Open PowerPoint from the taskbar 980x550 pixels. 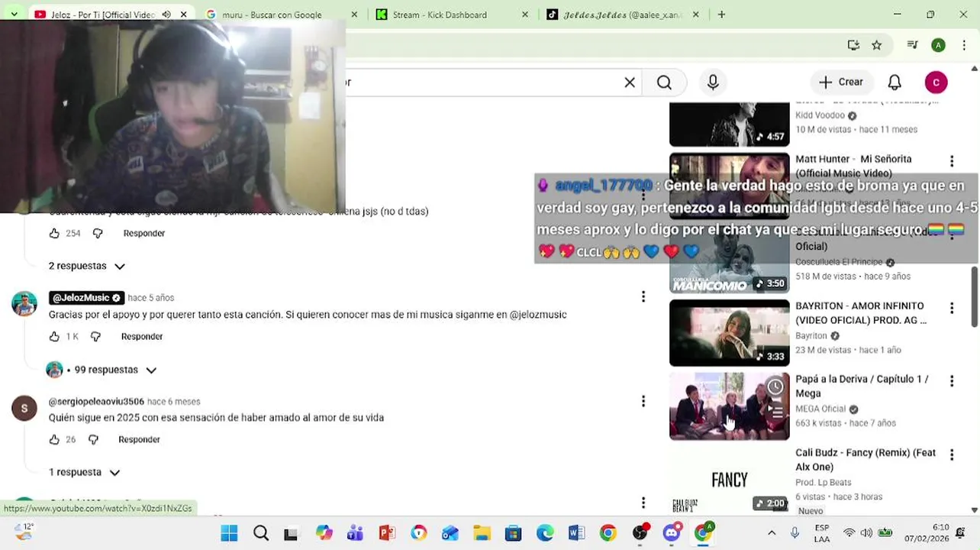coord(386,533)
